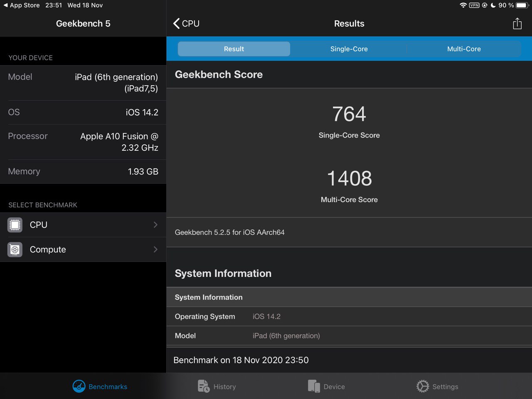This screenshot has width=532, height=399.
Task: Select the Processor Apple A10 Fusion value
Action: [119, 142]
